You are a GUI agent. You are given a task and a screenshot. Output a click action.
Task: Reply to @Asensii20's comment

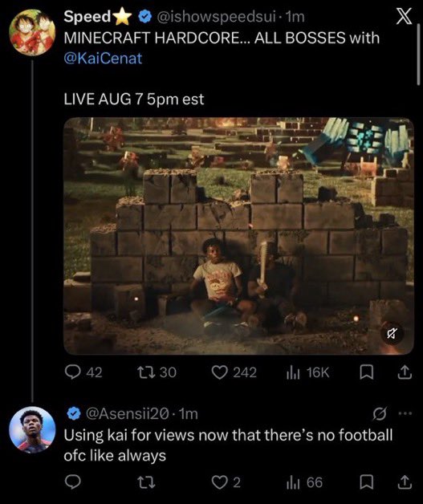pyautogui.click(x=73, y=482)
